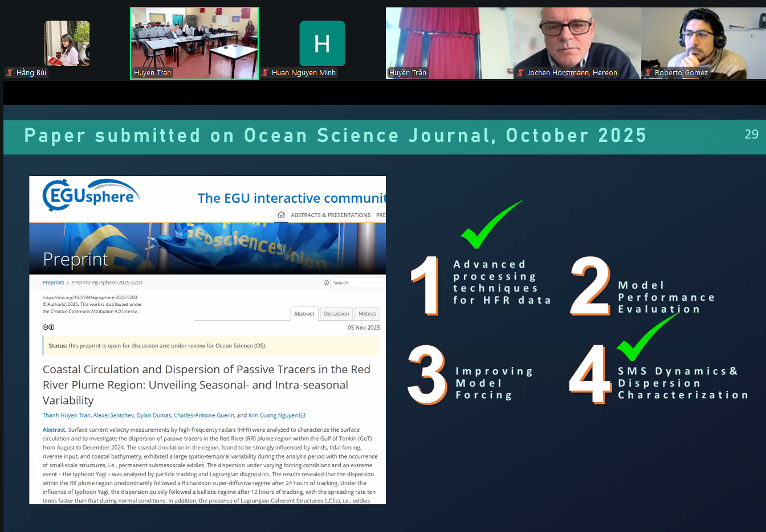Image resolution: width=766 pixels, height=532 pixels.
Task: Open author link Thanh Huyen Tran
Action: [66, 415]
